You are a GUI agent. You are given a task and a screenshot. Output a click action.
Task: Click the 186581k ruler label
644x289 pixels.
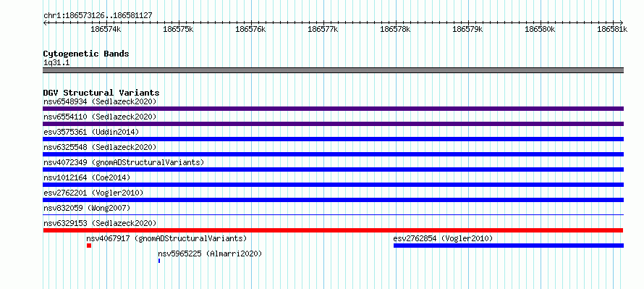tap(612, 29)
